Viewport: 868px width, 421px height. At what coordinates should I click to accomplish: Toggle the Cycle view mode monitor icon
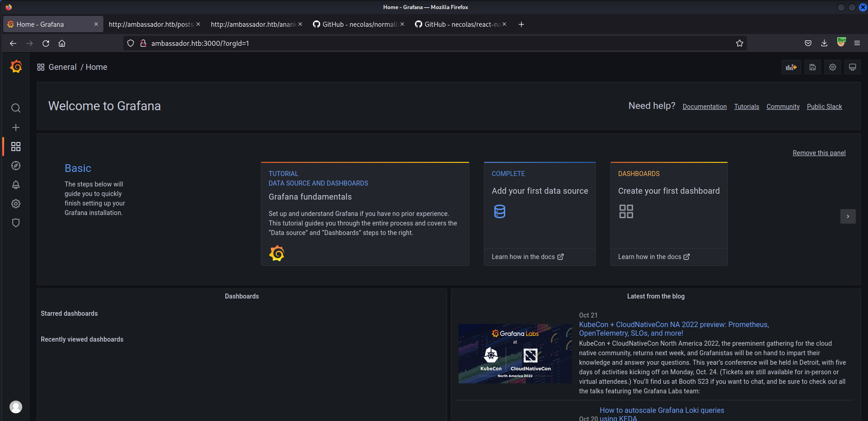pyautogui.click(x=853, y=67)
